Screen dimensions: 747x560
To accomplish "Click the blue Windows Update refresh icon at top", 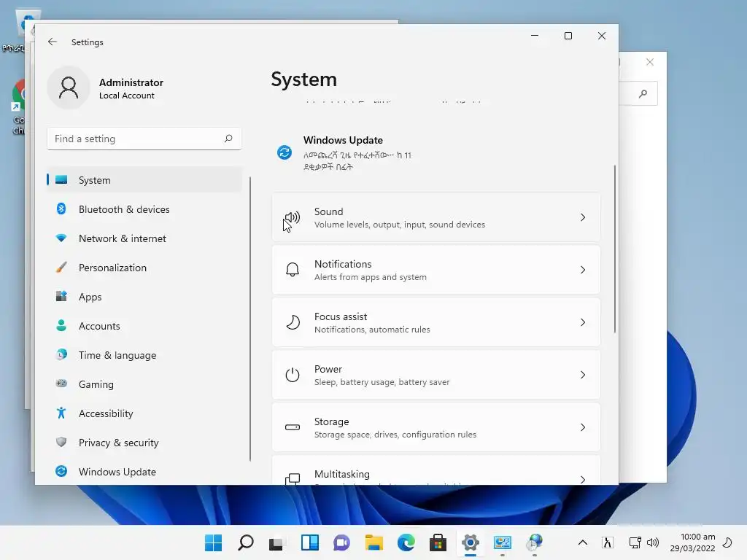I will coord(285,152).
